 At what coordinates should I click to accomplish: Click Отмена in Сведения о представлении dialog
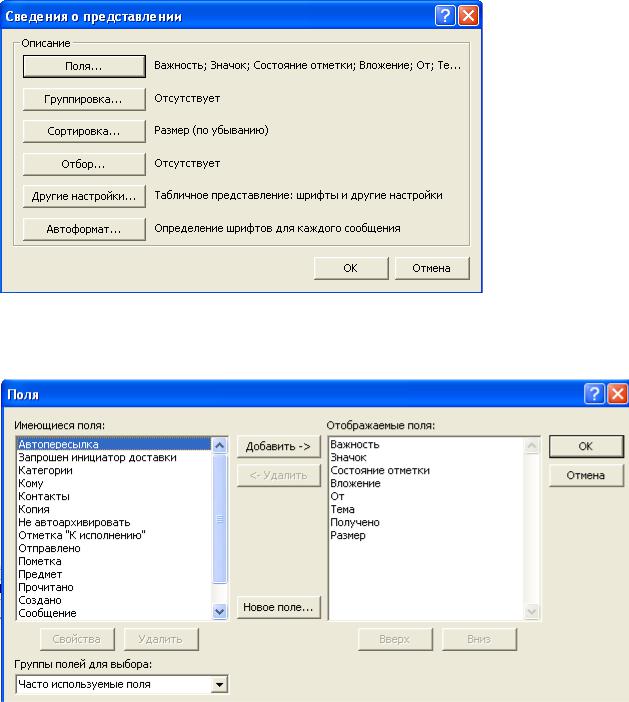coord(432,268)
